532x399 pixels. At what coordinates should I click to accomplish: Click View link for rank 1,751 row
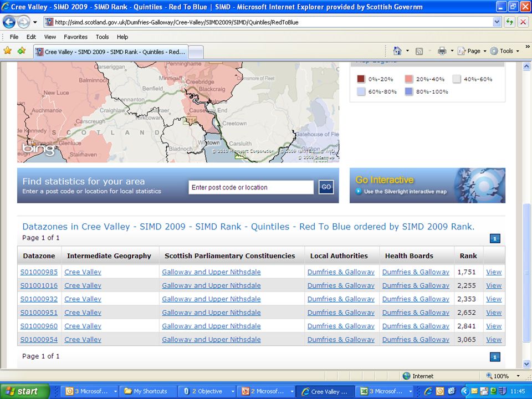[494, 272]
